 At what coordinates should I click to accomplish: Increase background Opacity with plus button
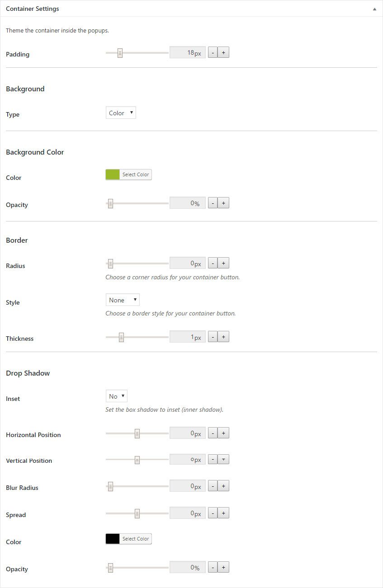pyautogui.click(x=223, y=202)
